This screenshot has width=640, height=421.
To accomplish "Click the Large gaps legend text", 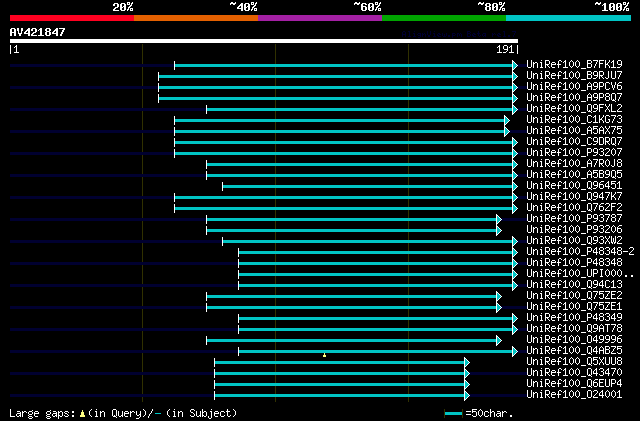I will pos(42,413).
